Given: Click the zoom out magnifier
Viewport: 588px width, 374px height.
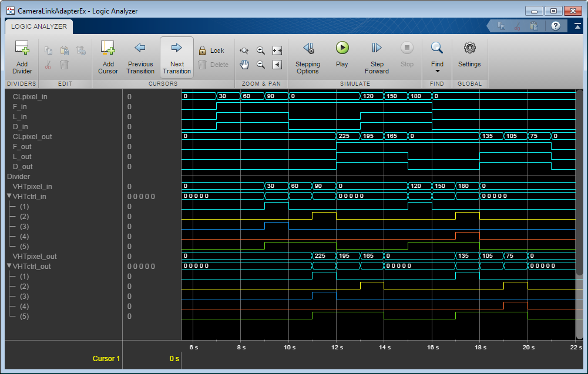Looking at the screenshot, I should click(x=261, y=65).
